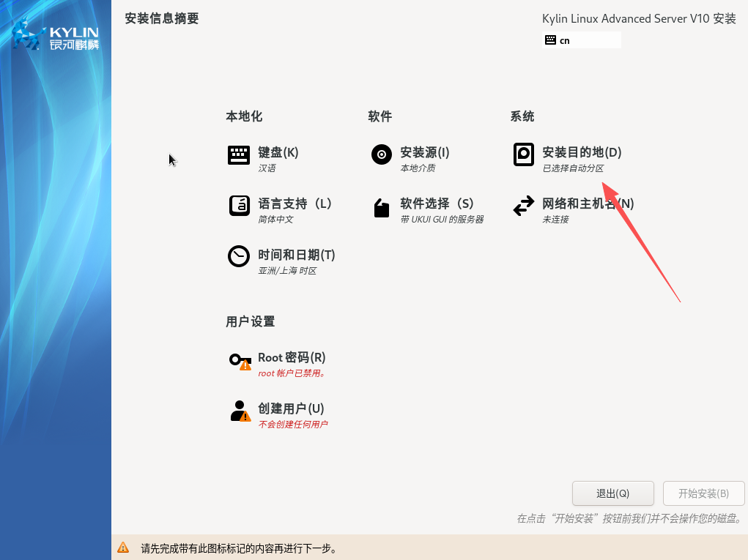This screenshot has height=560, width=748.
Task: Open the 安装源(I) installation source icon
Action: click(x=381, y=154)
